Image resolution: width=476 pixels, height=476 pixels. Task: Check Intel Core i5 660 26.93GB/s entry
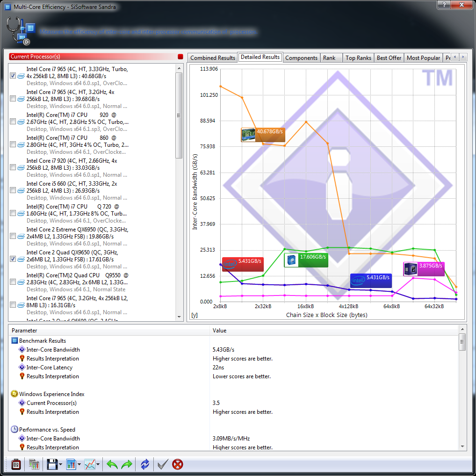[x=13, y=190]
